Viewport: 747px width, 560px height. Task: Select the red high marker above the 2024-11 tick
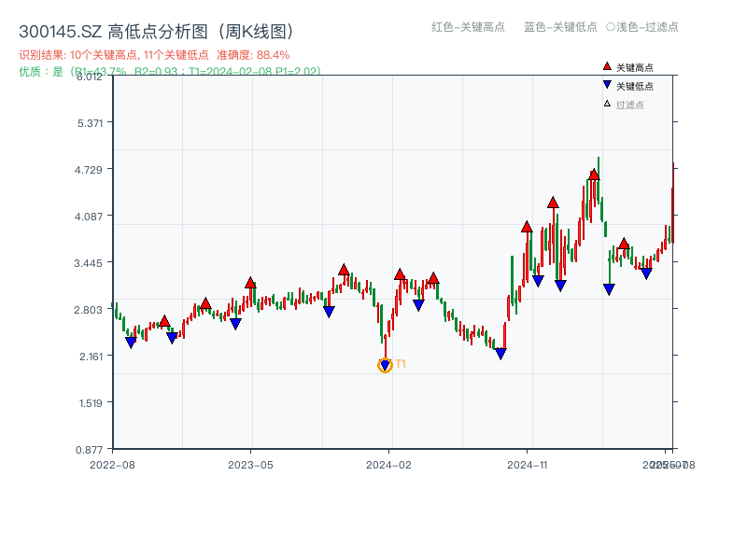[x=527, y=227]
